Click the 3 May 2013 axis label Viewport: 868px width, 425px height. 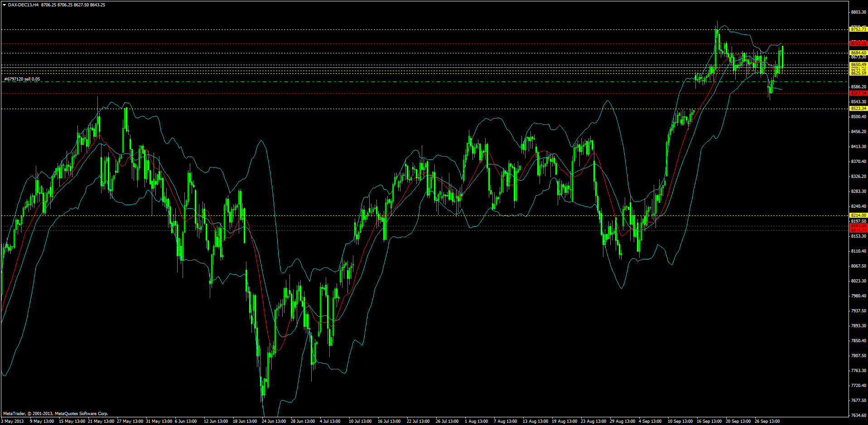click(x=12, y=421)
